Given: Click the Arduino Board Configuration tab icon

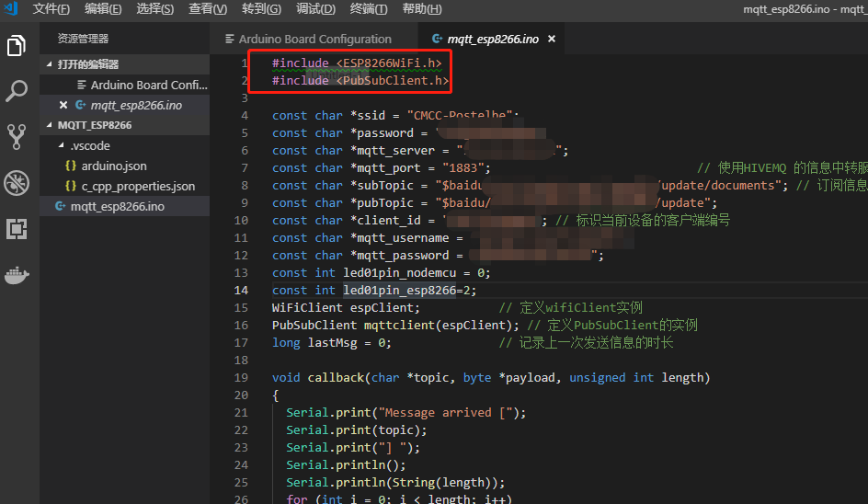Looking at the screenshot, I should tap(230, 39).
